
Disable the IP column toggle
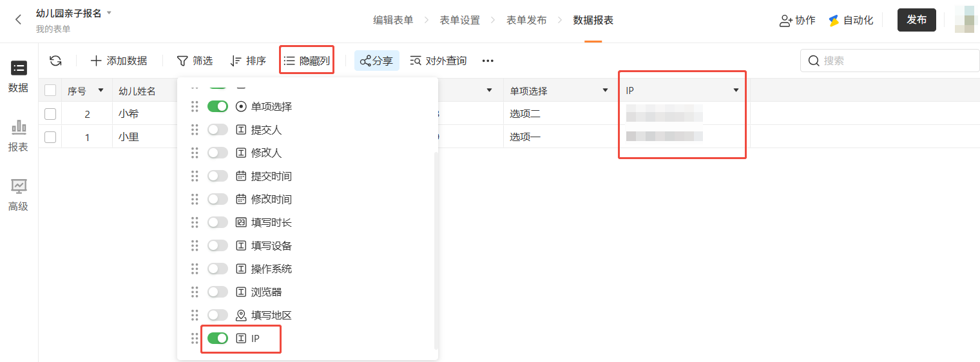click(218, 338)
